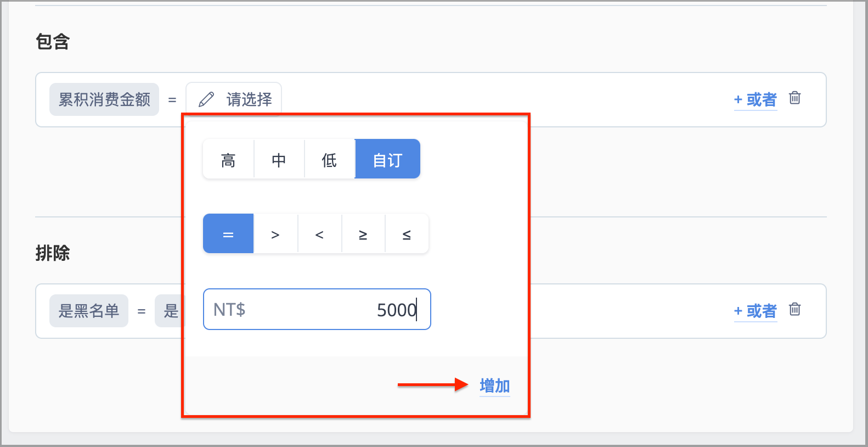Click the pencil icon in 请选择
The height and width of the screenshot is (447, 868).
point(206,99)
